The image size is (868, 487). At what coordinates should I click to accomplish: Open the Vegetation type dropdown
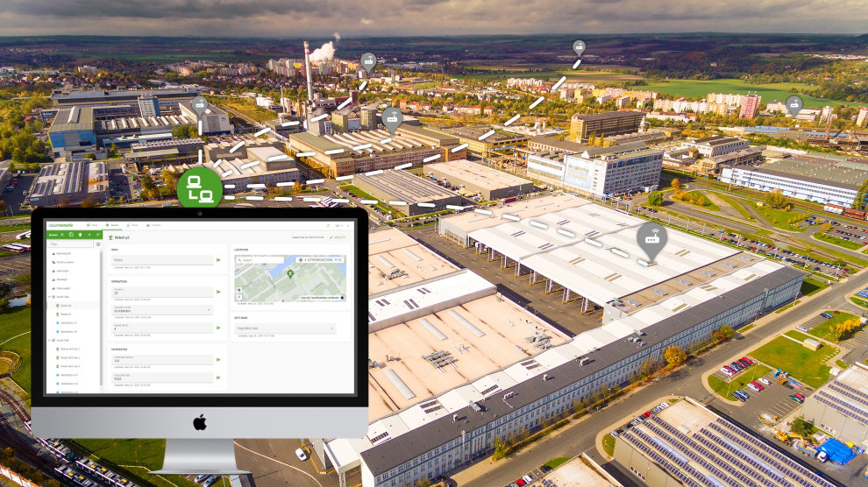[285, 328]
